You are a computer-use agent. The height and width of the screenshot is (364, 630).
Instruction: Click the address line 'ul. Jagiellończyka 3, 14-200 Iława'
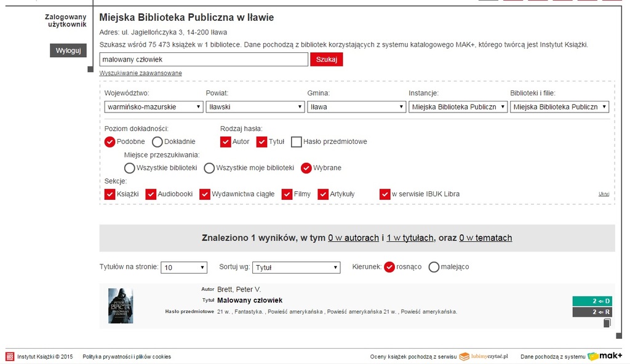pos(174,32)
